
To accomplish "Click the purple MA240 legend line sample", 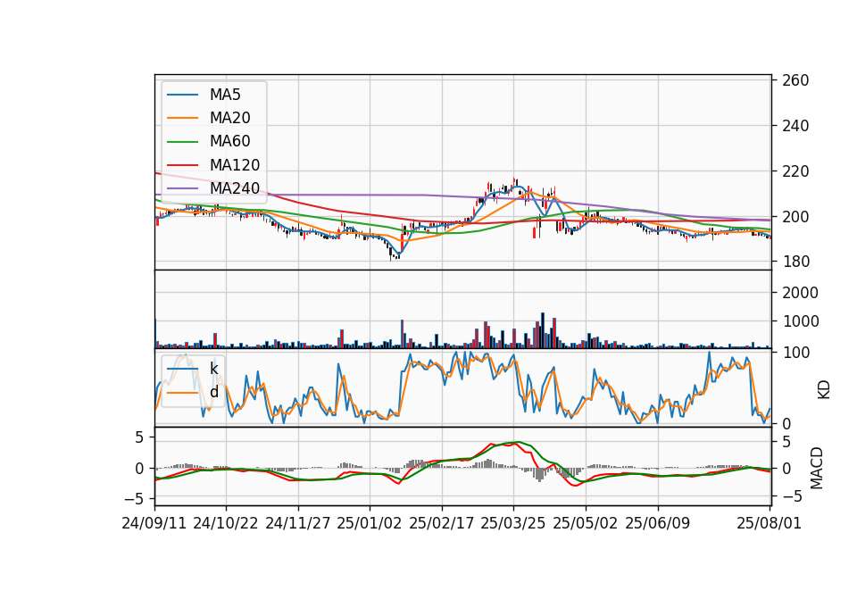I will point(182,188).
